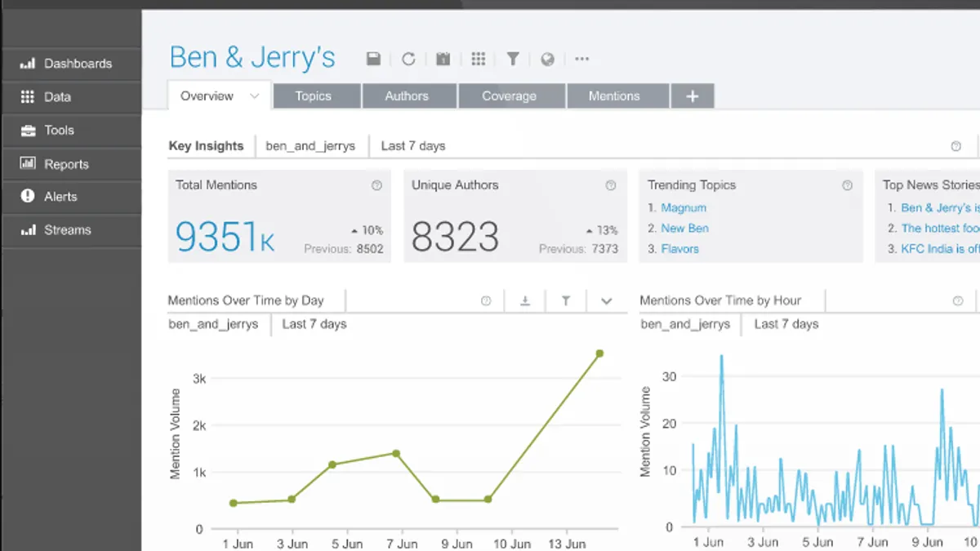Click Last 7 days under Mentions by Day
980x551 pixels.
[x=314, y=324]
